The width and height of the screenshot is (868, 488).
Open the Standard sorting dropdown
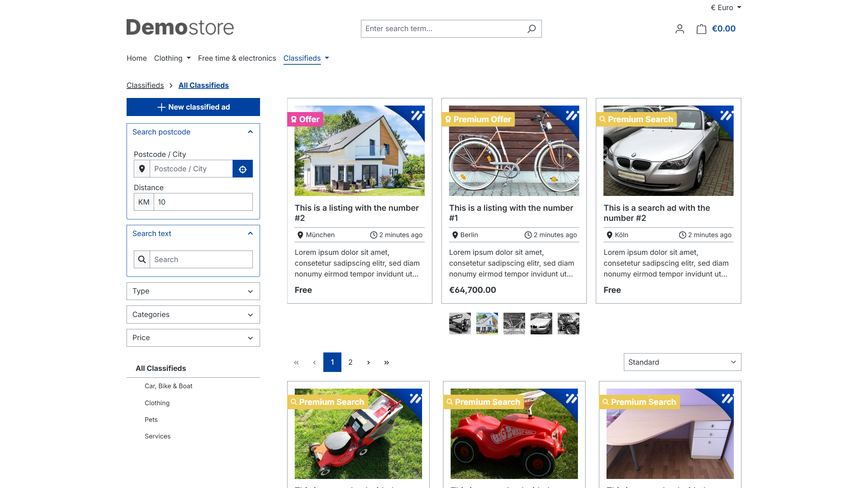pyautogui.click(x=682, y=362)
